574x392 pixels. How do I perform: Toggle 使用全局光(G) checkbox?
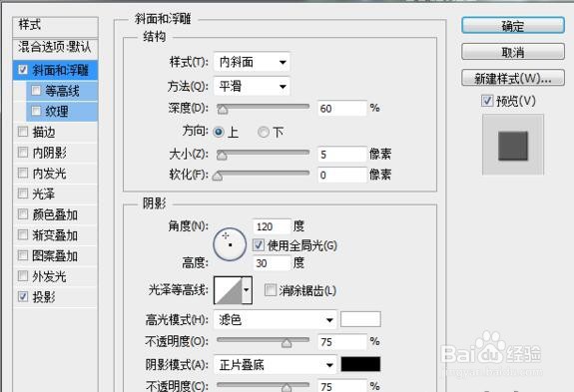[259, 245]
